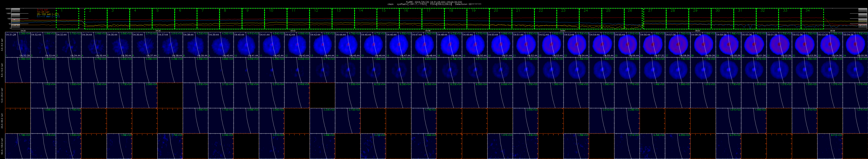Screen dimensions: 868x159
Task: Open the 12-25 keV image labeled 7.93E+04
Action: click(x=348, y=95)
